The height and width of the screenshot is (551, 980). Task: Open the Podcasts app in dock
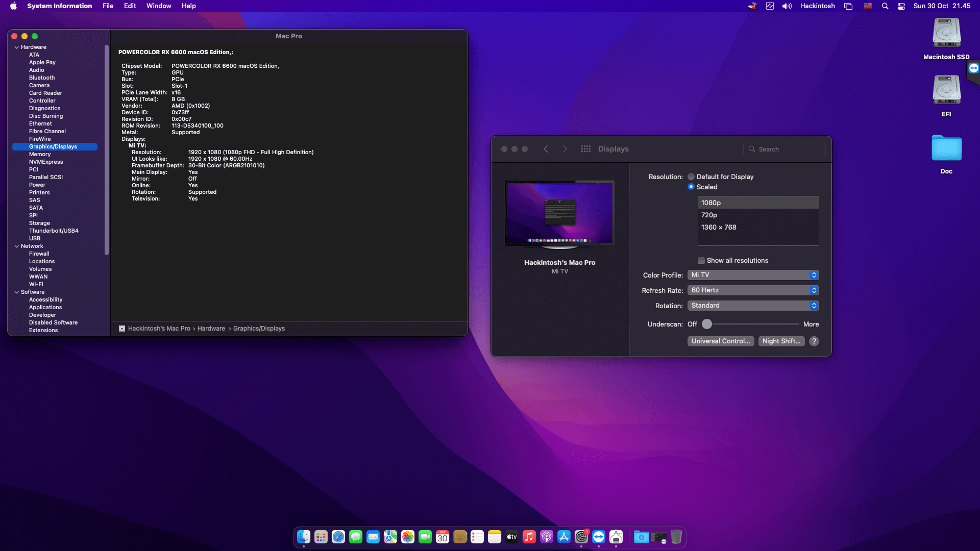pos(546,537)
